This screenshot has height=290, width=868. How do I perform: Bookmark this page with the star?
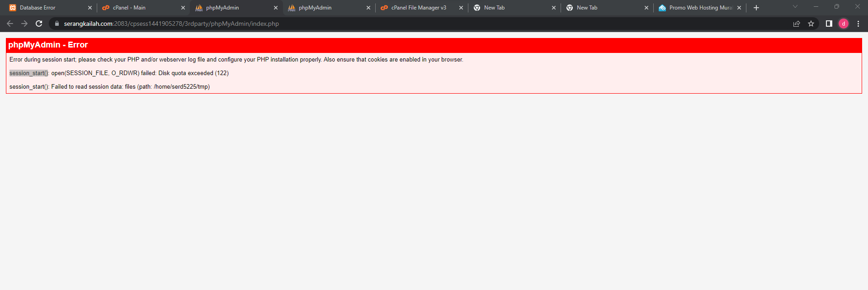point(811,24)
